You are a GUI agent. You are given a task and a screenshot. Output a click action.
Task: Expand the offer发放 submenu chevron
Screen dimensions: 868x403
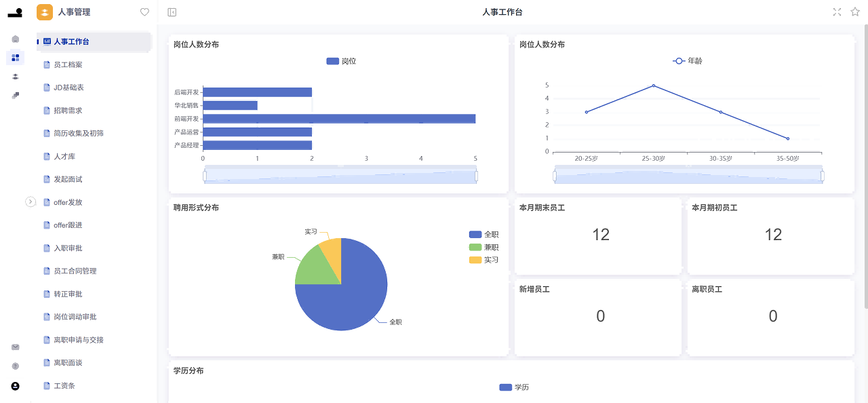tap(31, 201)
